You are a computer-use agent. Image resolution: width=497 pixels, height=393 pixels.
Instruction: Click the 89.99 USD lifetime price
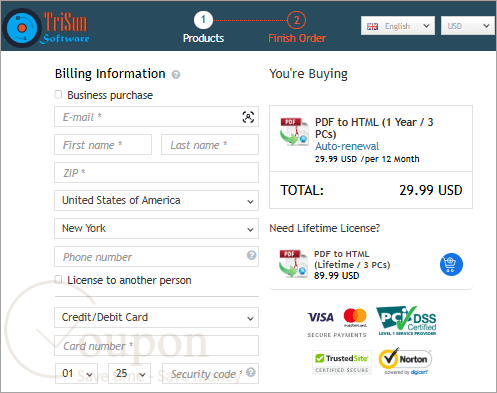point(337,276)
